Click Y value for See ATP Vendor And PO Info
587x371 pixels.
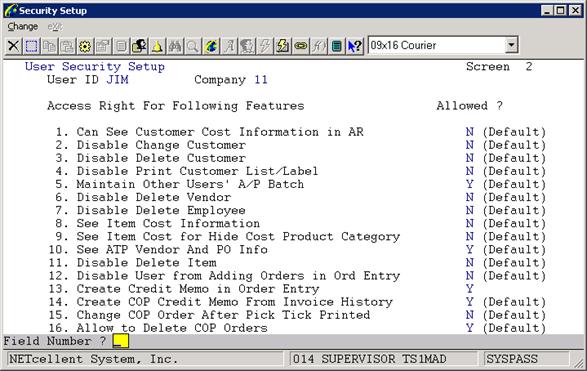coord(469,249)
